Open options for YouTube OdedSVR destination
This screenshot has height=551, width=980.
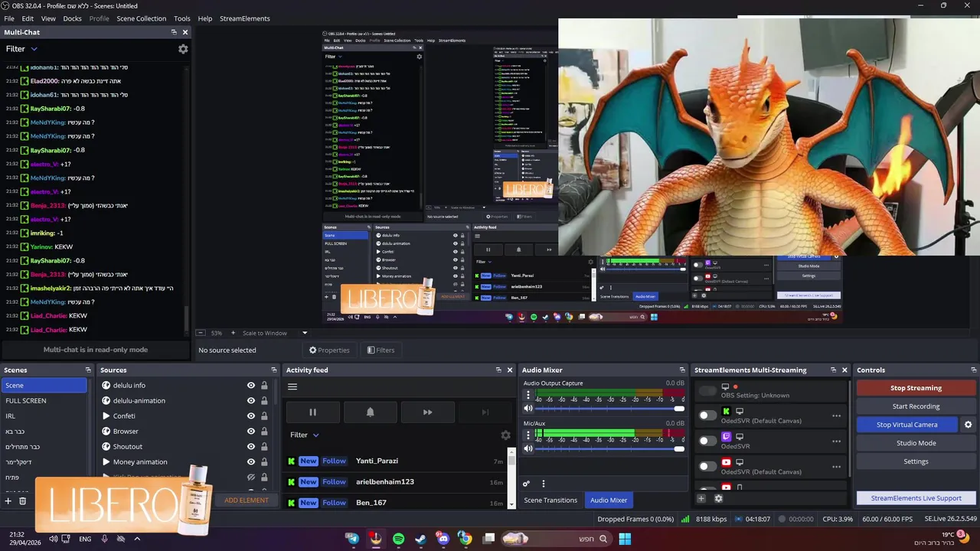pos(836,467)
